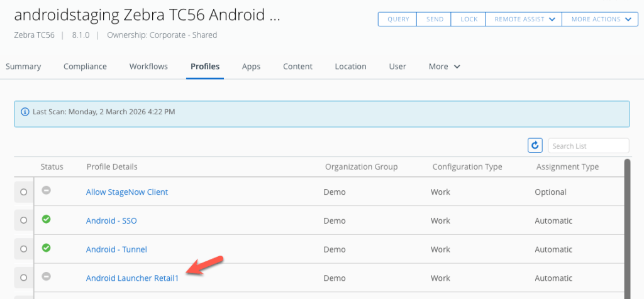Click grey status icon for Allow StageNow Client
This screenshot has width=644, height=299.
46,191
